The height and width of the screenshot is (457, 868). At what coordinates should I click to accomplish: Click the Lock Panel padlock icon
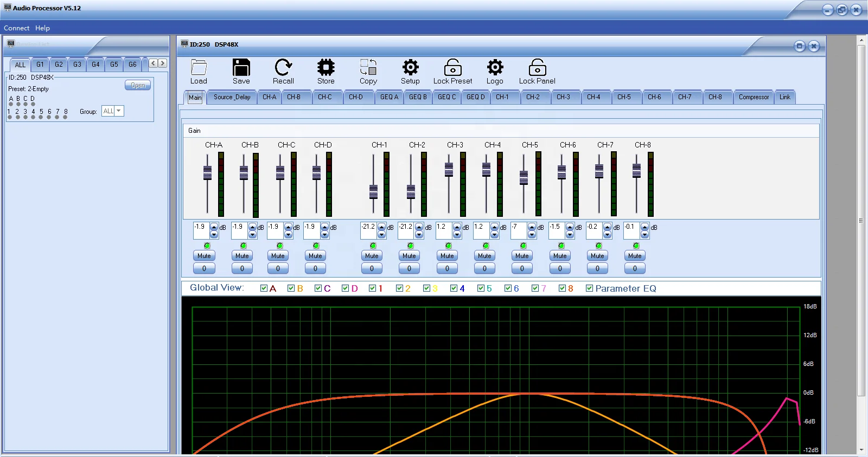(537, 68)
